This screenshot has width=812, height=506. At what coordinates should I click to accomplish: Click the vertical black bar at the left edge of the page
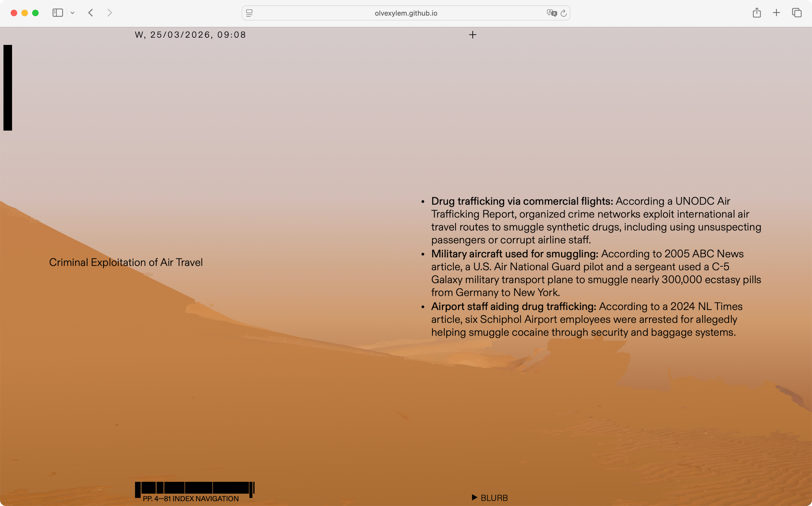tap(8, 88)
